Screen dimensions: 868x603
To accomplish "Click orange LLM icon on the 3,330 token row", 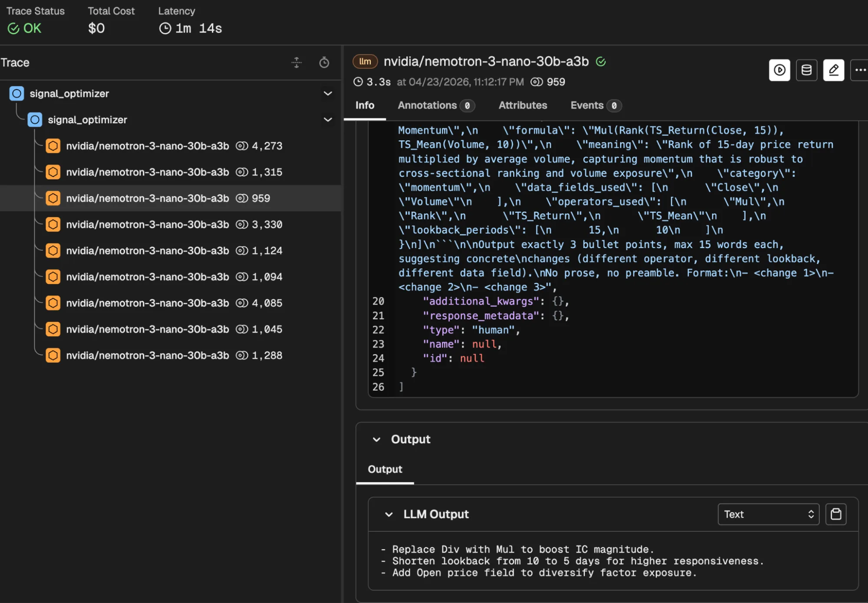I will [53, 224].
